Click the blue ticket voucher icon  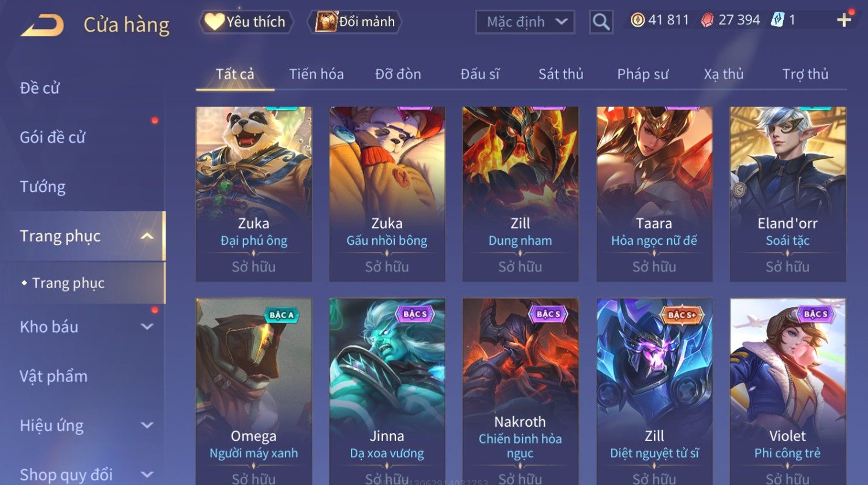(777, 20)
